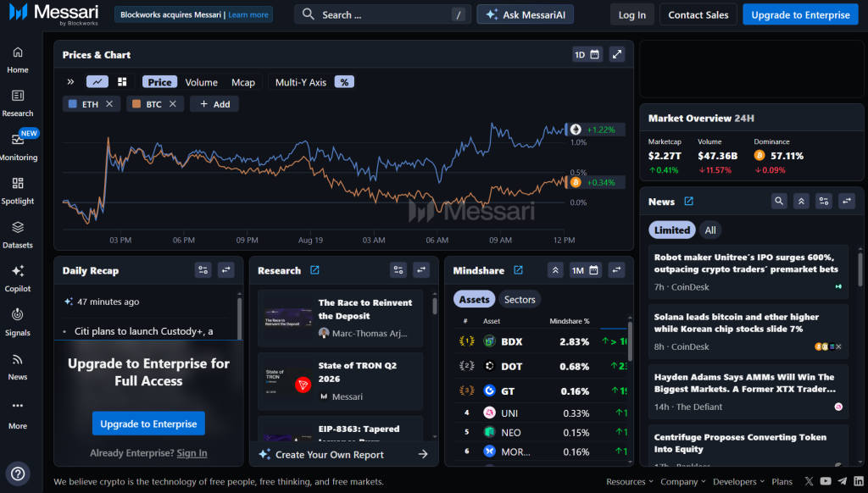Click News swap widget icon

847,202
